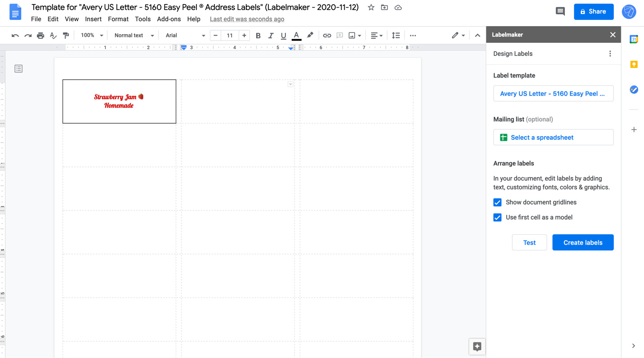Select the Paint format roller icon
Screen dimensions: 644x358
(66, 36)
